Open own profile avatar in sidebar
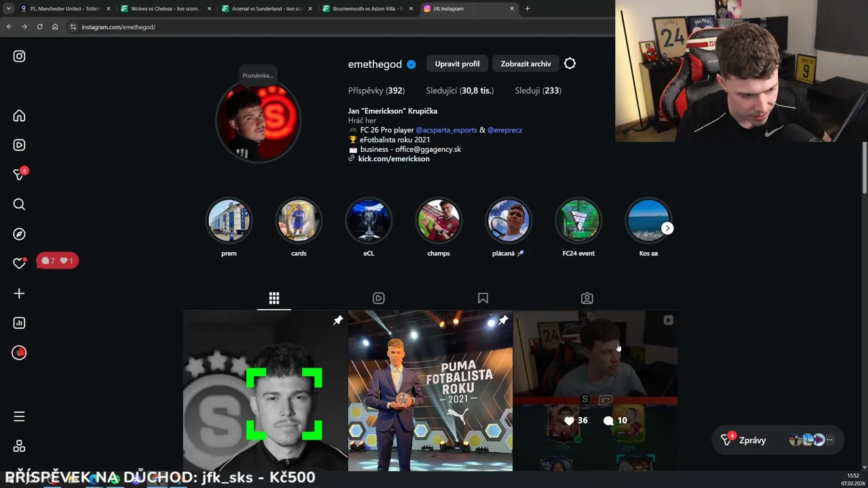 pyautogui.click(x=19, y=352)
